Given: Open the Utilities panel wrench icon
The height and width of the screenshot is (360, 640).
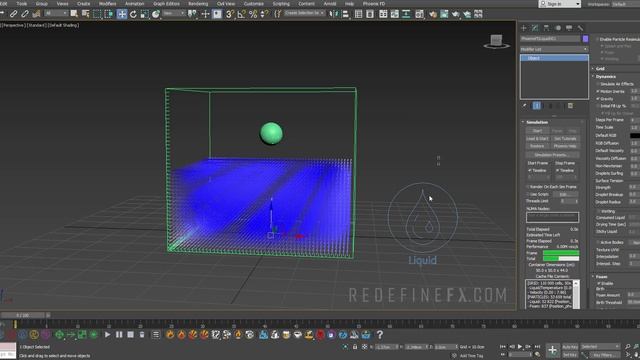Looking at the screenshot, I should tap(580, 28).
